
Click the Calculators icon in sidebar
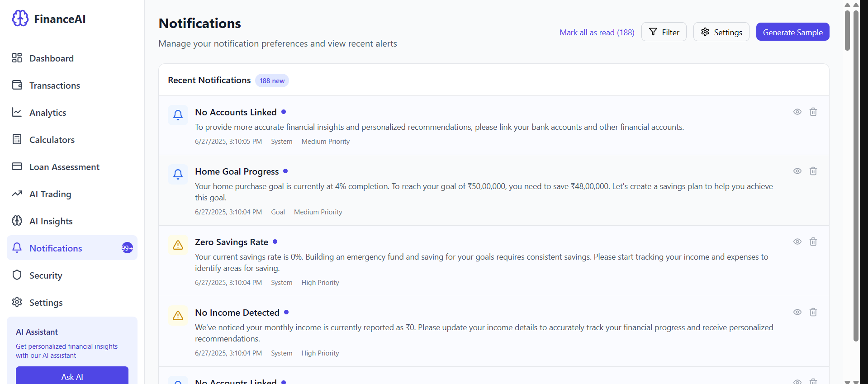17,139
